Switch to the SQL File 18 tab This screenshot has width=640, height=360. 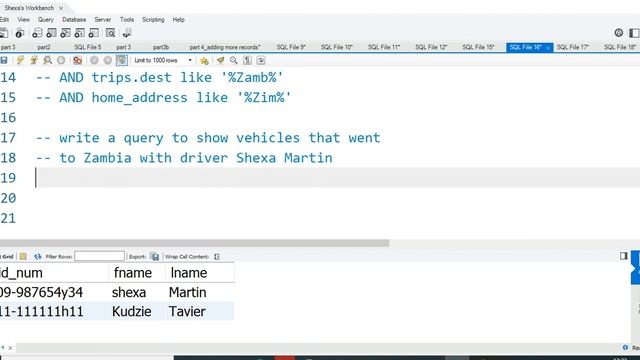point(620,47)
